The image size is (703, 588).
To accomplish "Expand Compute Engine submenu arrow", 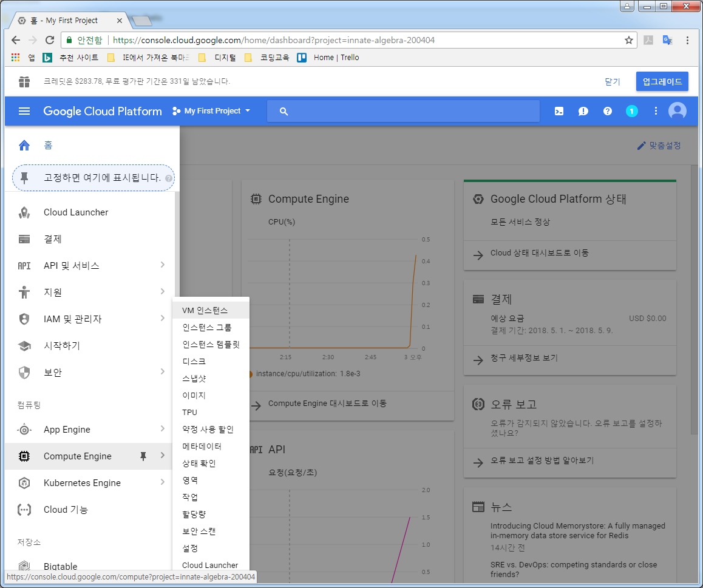I will click(x=162, y=455).
